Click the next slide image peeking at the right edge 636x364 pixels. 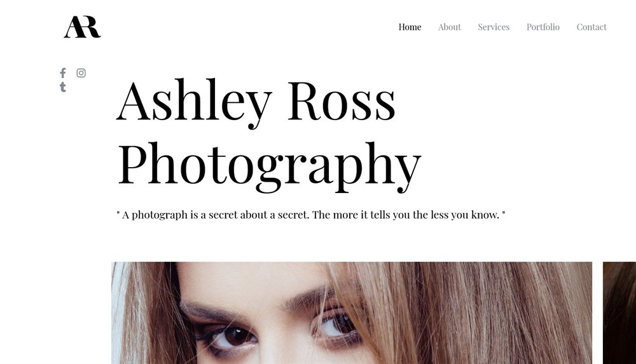point(619,313)
